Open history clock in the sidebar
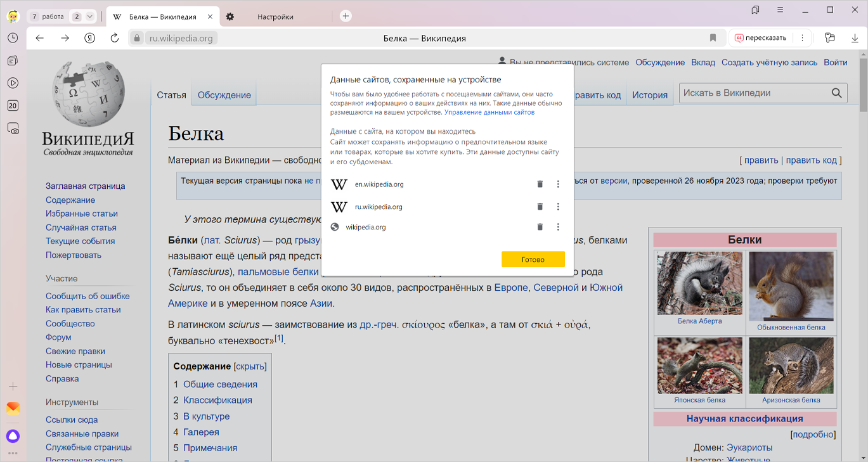 (13, 38)
